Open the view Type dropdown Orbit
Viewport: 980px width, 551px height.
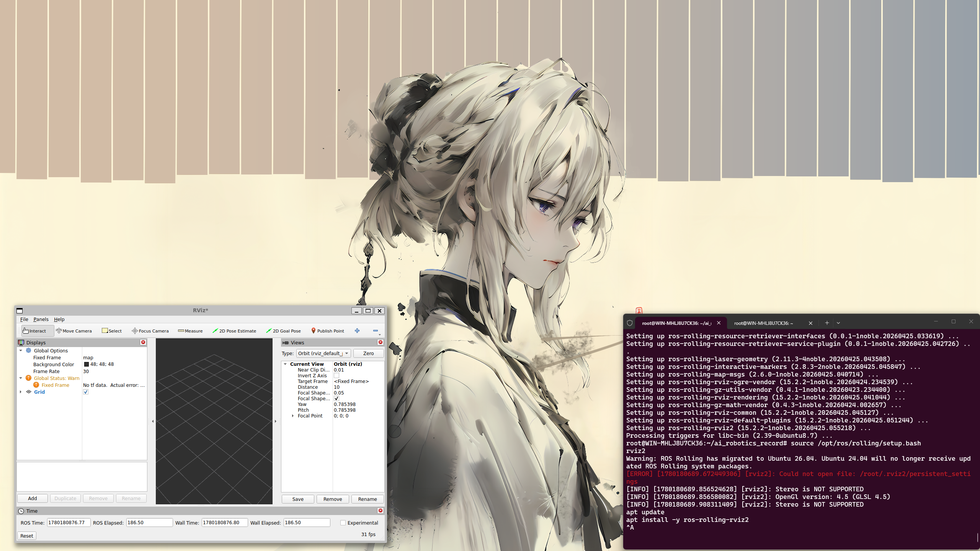click(x=323, y=353)
